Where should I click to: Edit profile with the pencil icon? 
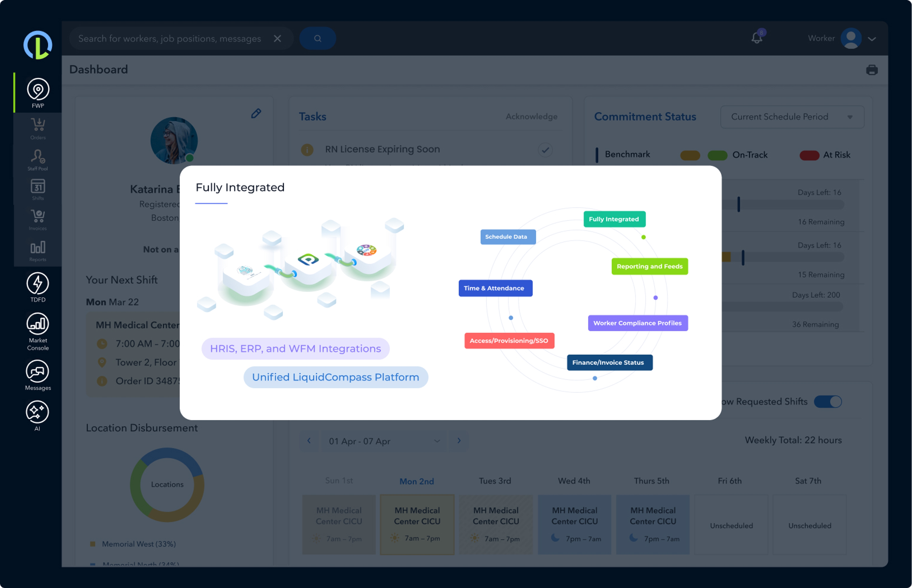(256, 113)
